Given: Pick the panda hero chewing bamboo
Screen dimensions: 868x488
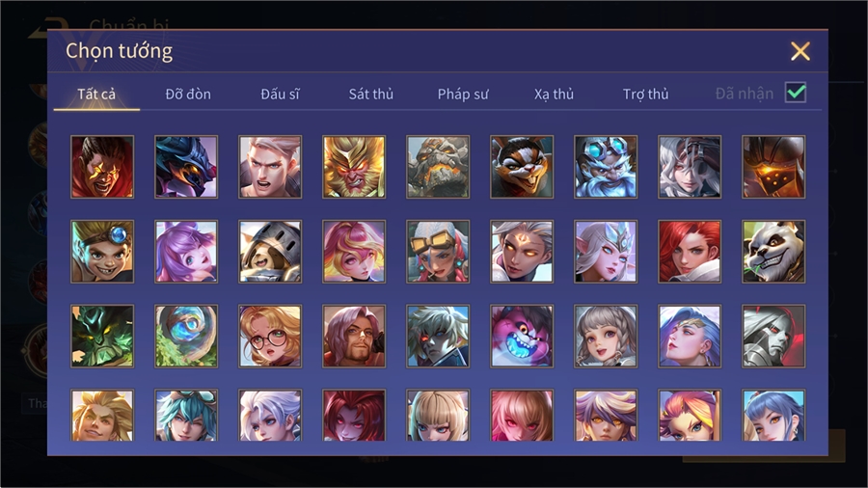Looking at the screenshot, I should 773,252.
